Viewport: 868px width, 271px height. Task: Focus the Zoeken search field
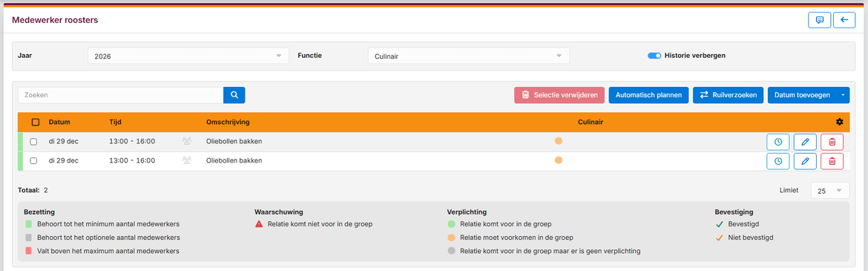click(121, 95)
